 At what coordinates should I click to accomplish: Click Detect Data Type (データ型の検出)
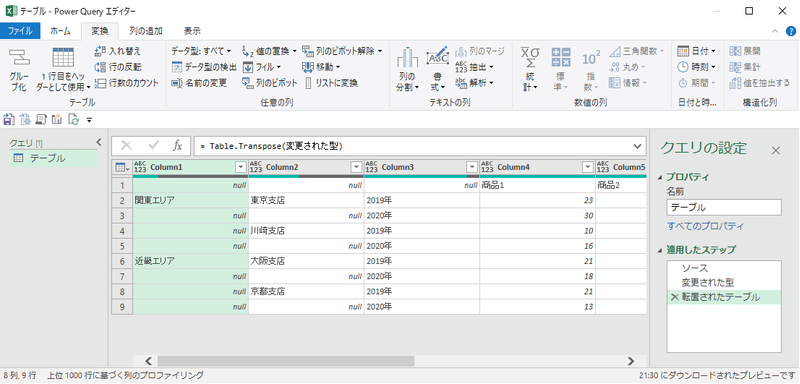click(x=204, y=67)
